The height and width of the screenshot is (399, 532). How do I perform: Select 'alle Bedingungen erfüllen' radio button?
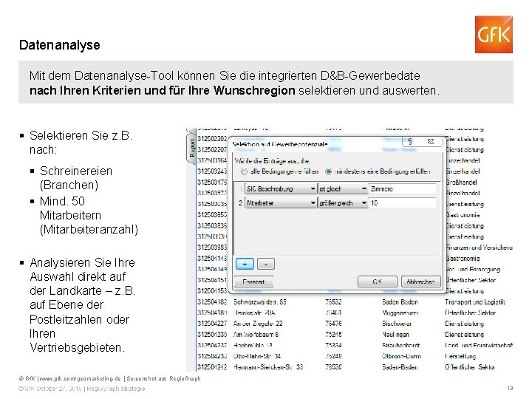tap(244, 171)
